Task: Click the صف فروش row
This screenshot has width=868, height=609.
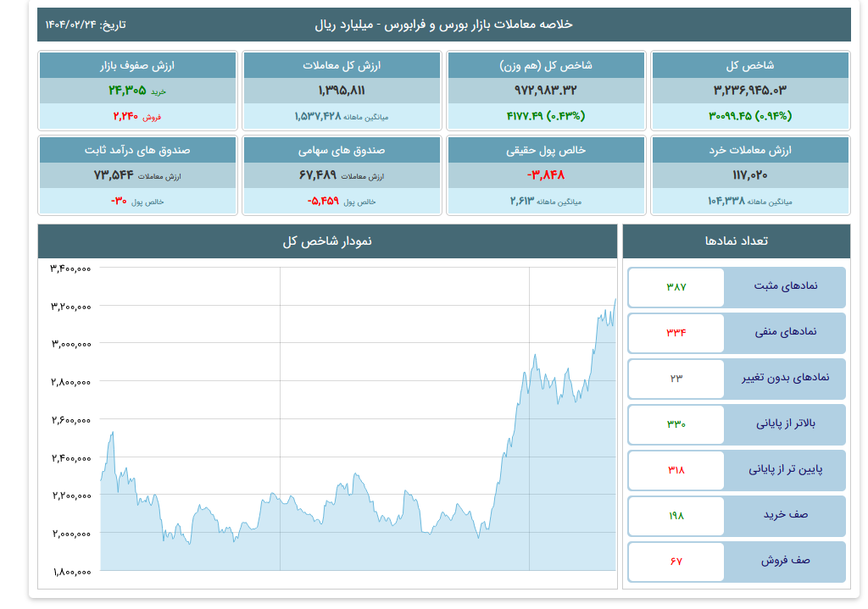Action: 737,562
